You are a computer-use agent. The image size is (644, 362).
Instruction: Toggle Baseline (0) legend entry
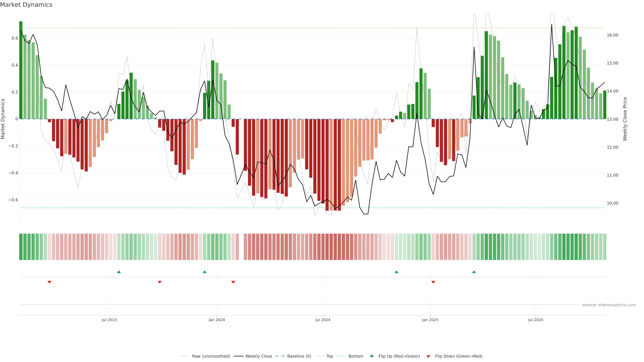tap(299, 356)
